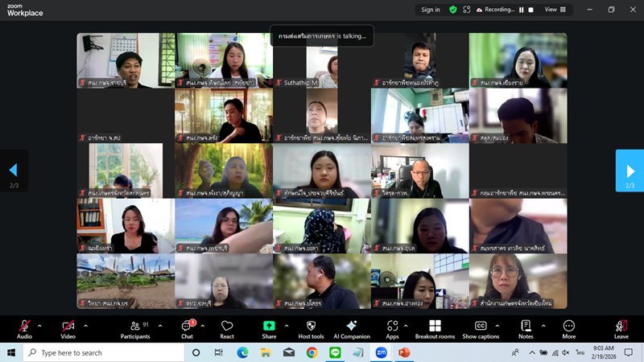Image resolution: width=644 pixels, height=362 pixels.
Task: Expand the Audio options arrow
Action: coord(39,325)
